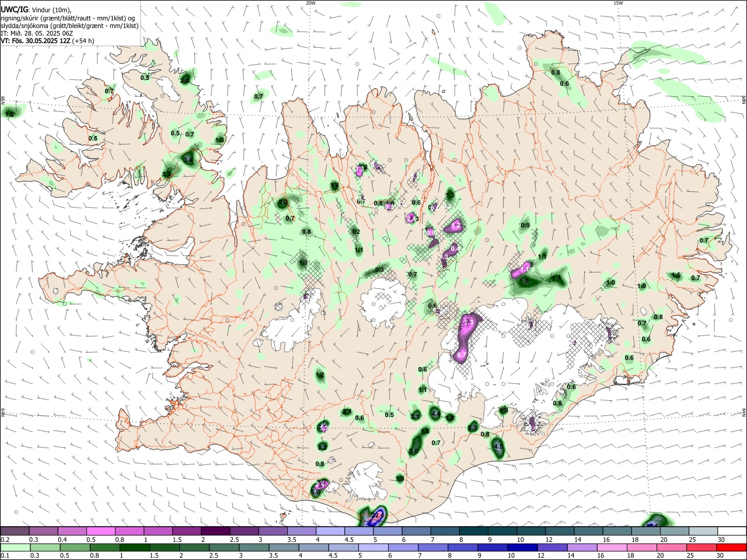Click the '30' label on the snow scale
The width and height of the screenshot is (747, 560).
[x=721, y=540]
